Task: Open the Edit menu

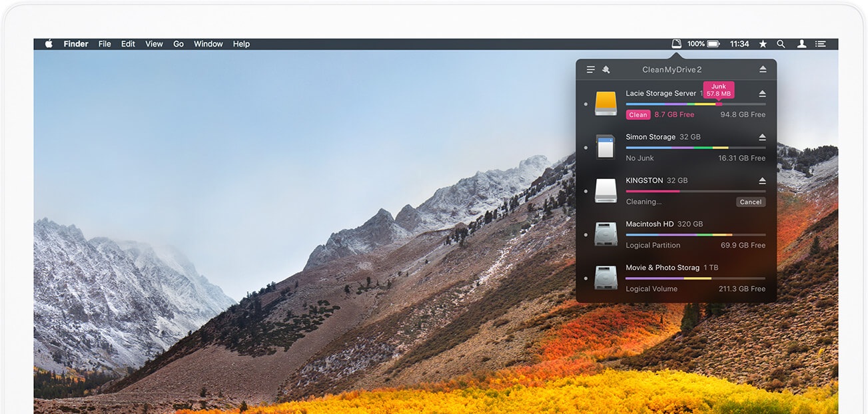Action: [x=128, y=44]
